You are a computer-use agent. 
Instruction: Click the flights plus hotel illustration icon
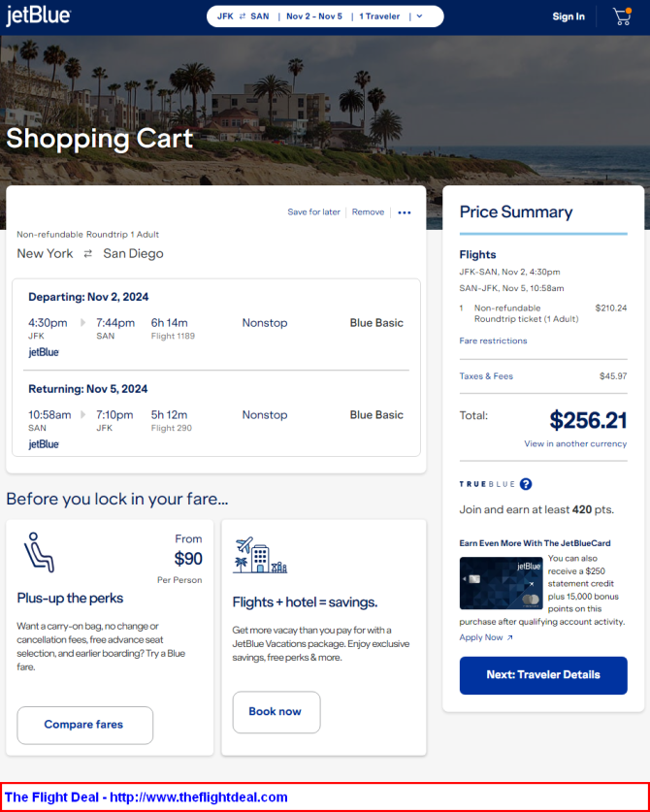[x=260, y=555]
